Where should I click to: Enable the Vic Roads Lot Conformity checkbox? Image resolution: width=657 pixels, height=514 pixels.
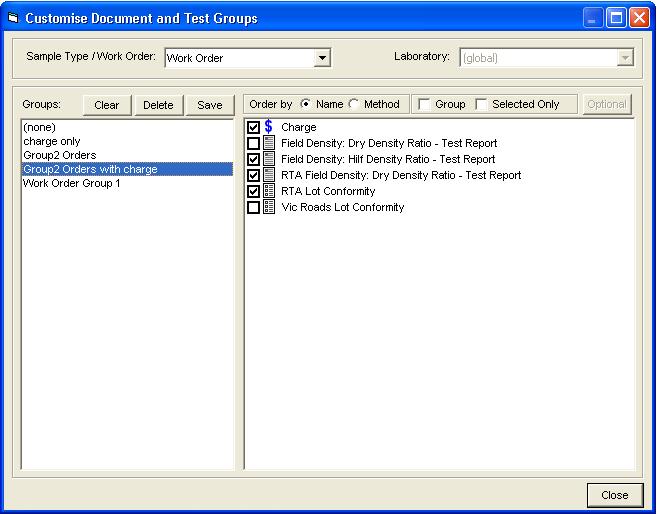pos(253,207)
